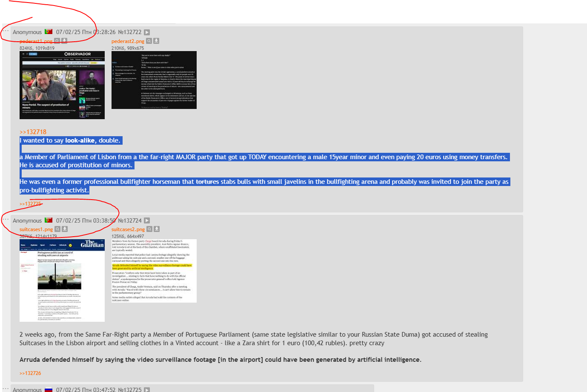Click the image search icon for pederast1.png
The width and height of the screenshot is (587, 392).
57,41
